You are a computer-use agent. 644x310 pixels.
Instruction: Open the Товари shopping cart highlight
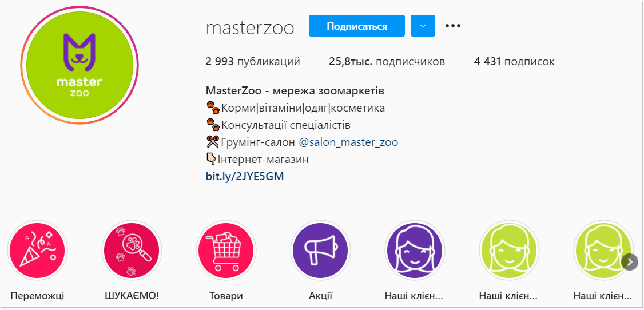tap(226, 250)
